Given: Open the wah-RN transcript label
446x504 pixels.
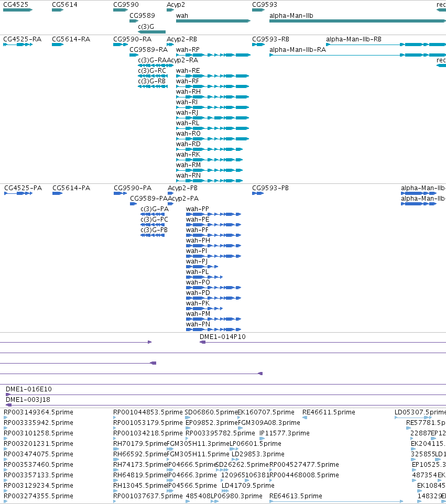Looking at the screenshot, I should (x=189, y=176).
